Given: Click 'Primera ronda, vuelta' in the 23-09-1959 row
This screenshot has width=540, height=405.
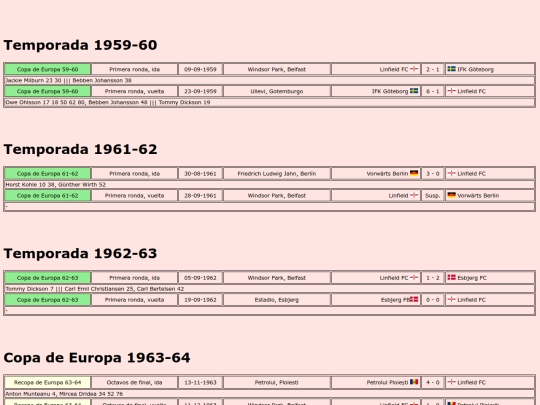Looking at the screenshot, I should (134, 91).
